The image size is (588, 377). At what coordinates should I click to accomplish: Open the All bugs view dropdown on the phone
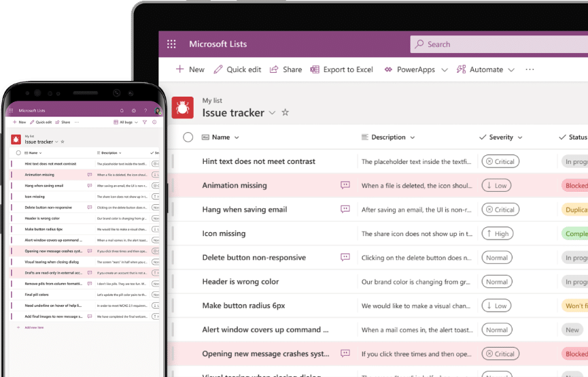tap(126, 122)
